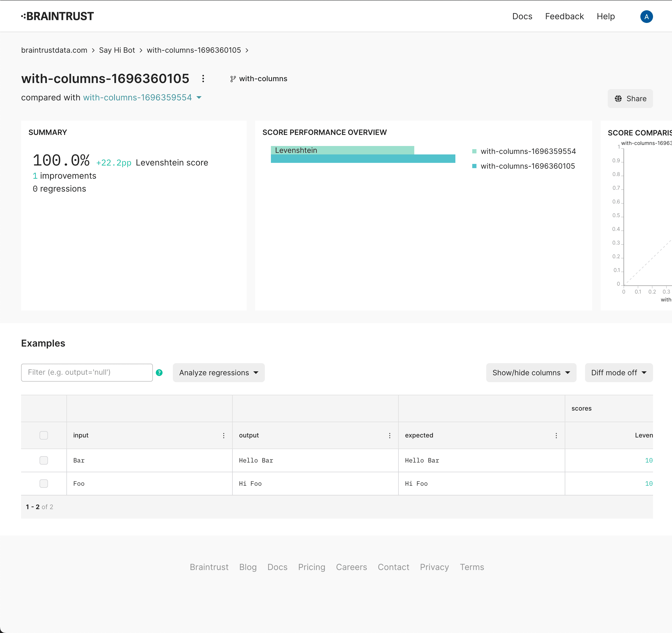Open output column options menu

(x=389, y=435)
